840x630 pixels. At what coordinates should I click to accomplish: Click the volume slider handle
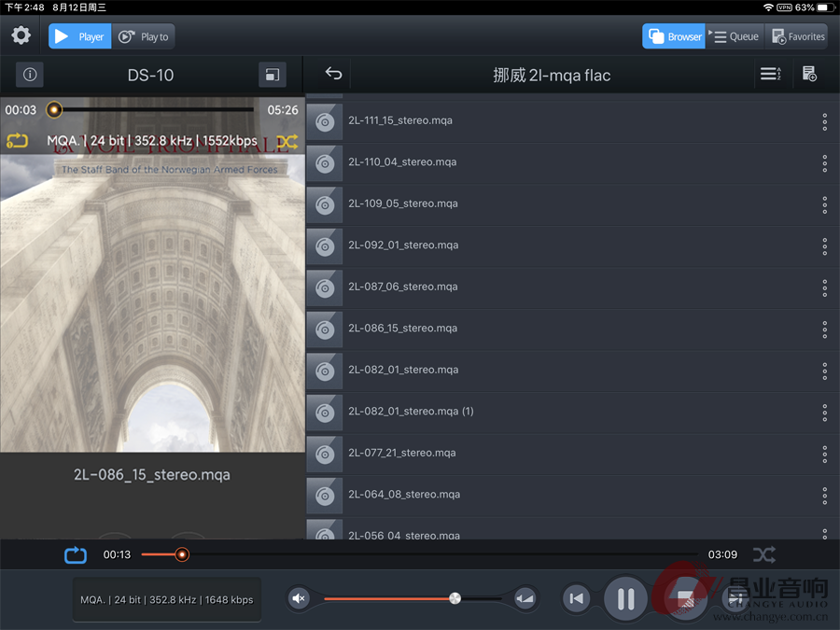click(455, 598)
